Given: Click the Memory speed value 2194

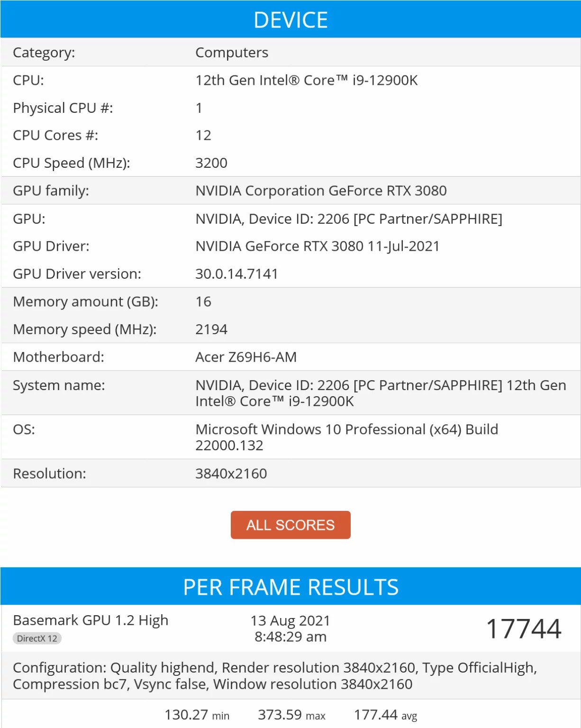Looking at the screenshot, I should point(211,329).
